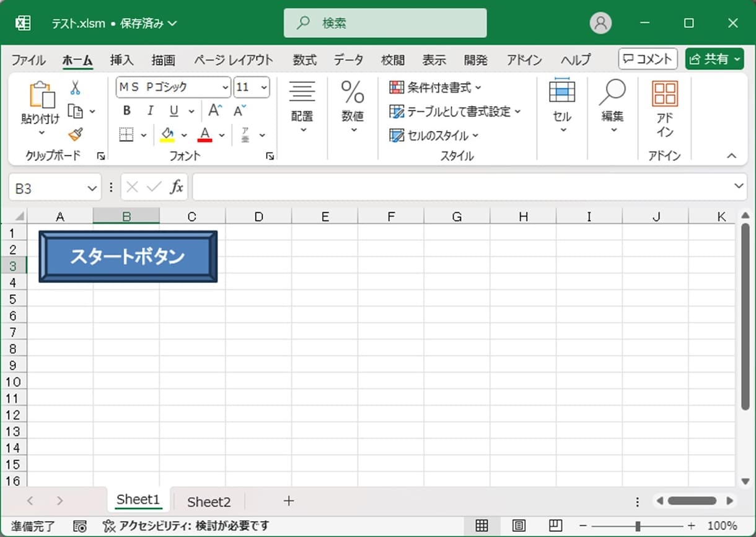The height and width of the screenshot is (537, 756).
Task: Click the Paste clipboard icon
Action: coord(41,96)
